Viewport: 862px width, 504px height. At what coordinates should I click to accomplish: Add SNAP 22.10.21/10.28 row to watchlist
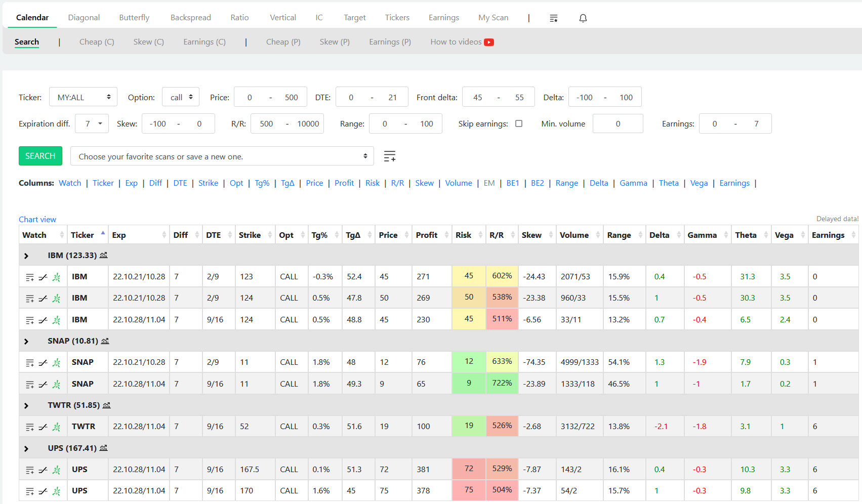click(x=30, y=363)
